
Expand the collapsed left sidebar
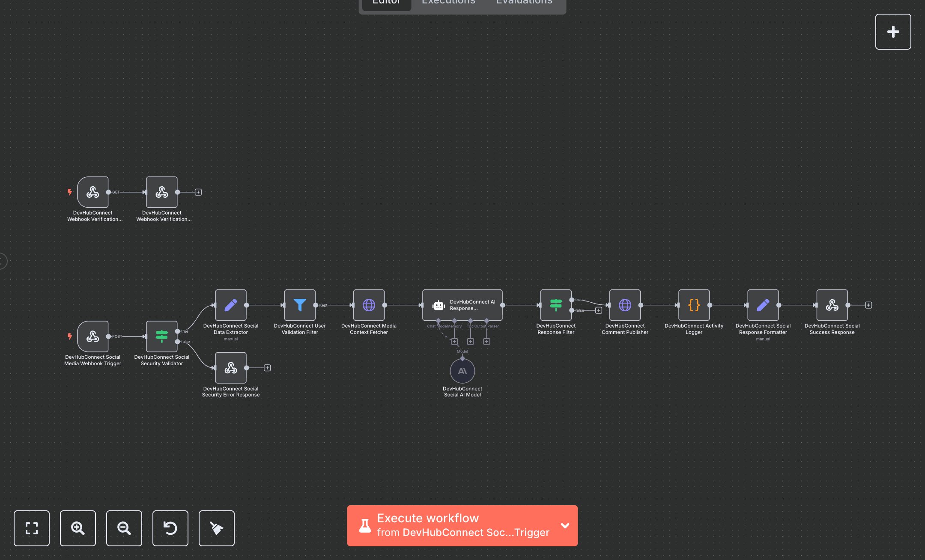pyautogui.click(x=3, y=261)
